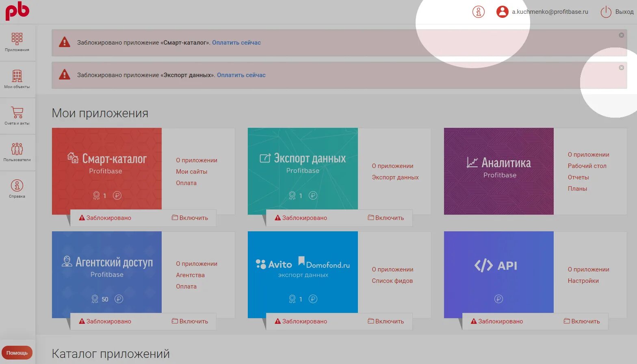
Task: Open the Пользователи sidebar section
Action: pos(17,152)
